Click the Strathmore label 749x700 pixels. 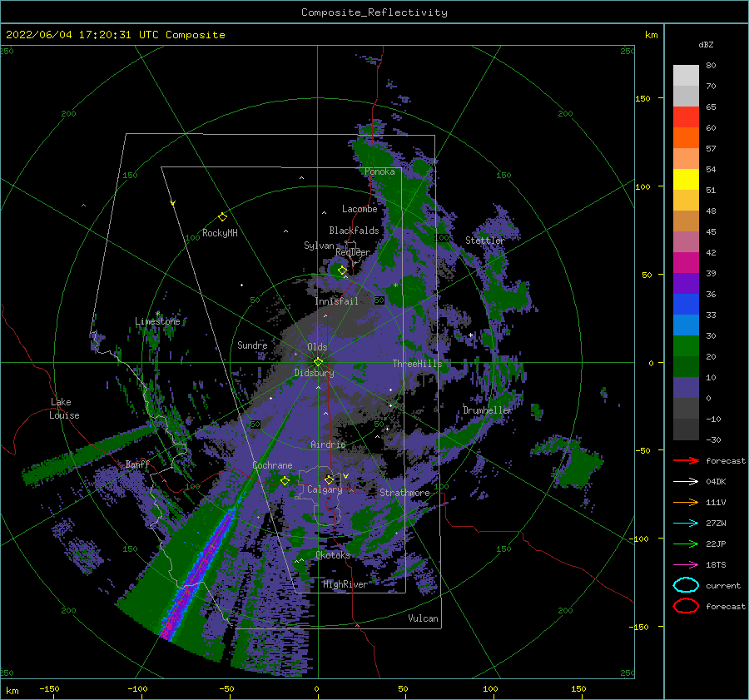pos(404,493)
